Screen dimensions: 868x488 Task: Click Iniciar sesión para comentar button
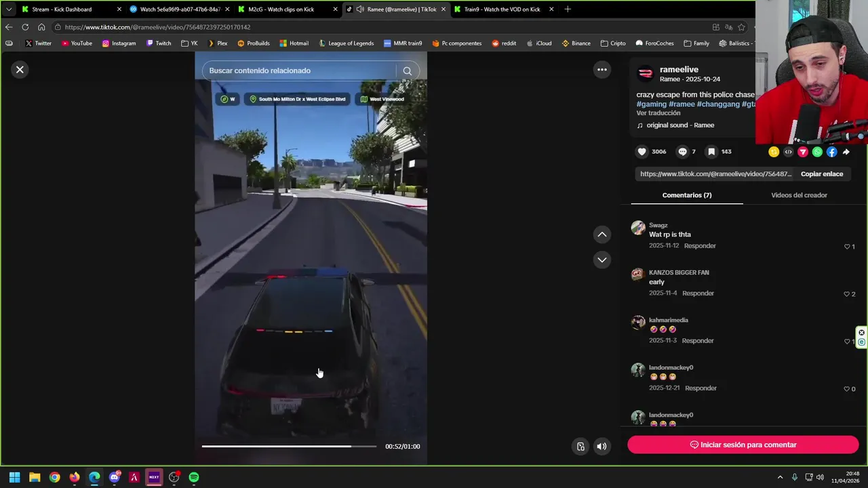[x=743, y=445]
